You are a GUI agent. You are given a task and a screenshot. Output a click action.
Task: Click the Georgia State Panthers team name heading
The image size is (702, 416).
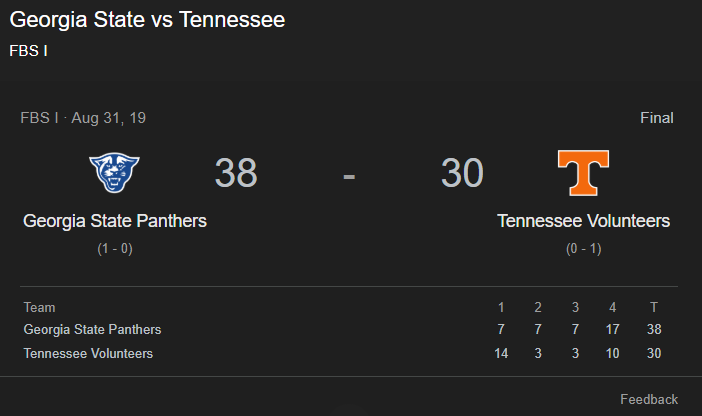click(115, 221)
